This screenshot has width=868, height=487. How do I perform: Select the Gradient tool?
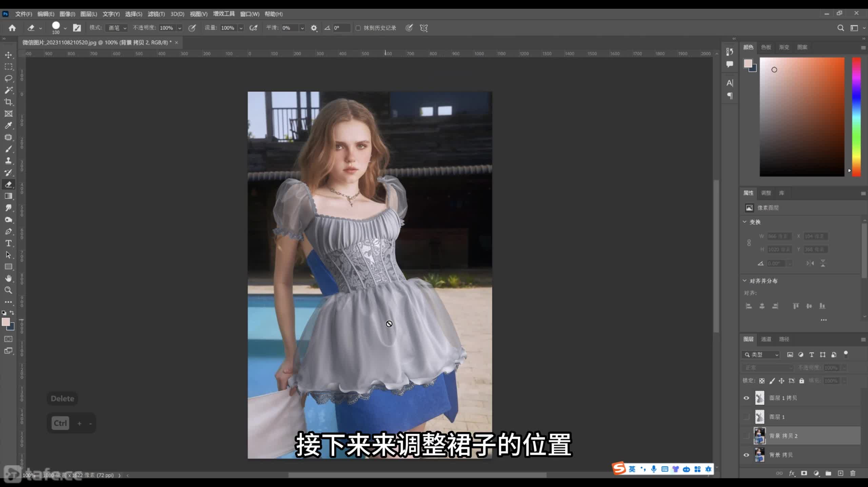(x=8, y=196)
